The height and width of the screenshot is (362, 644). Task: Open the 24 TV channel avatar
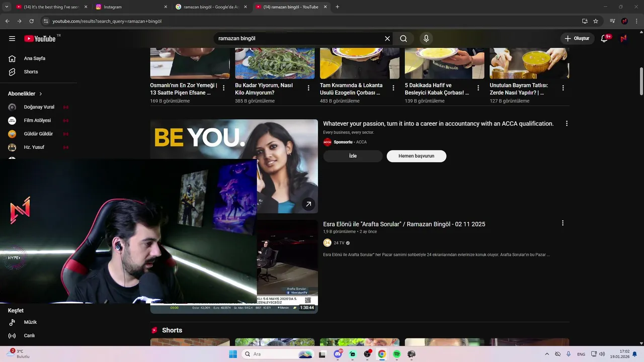[x=328, y=243]
